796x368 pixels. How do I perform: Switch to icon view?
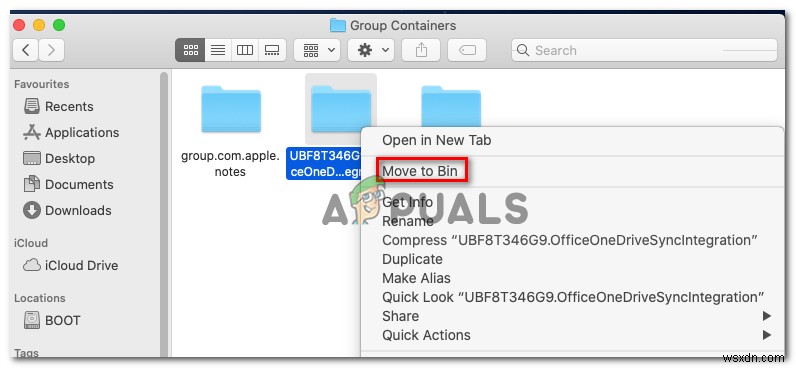tap(190, 50)
